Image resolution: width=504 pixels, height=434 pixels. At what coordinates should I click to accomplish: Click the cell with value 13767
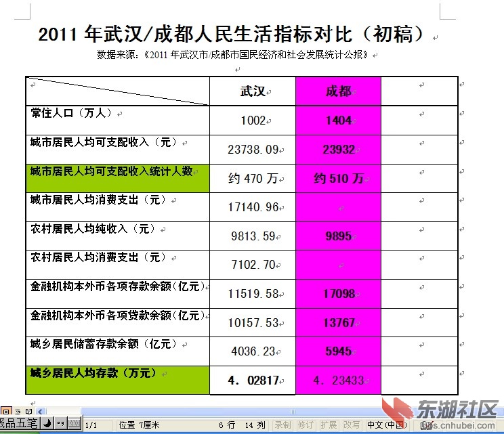[x=338, y=322]
